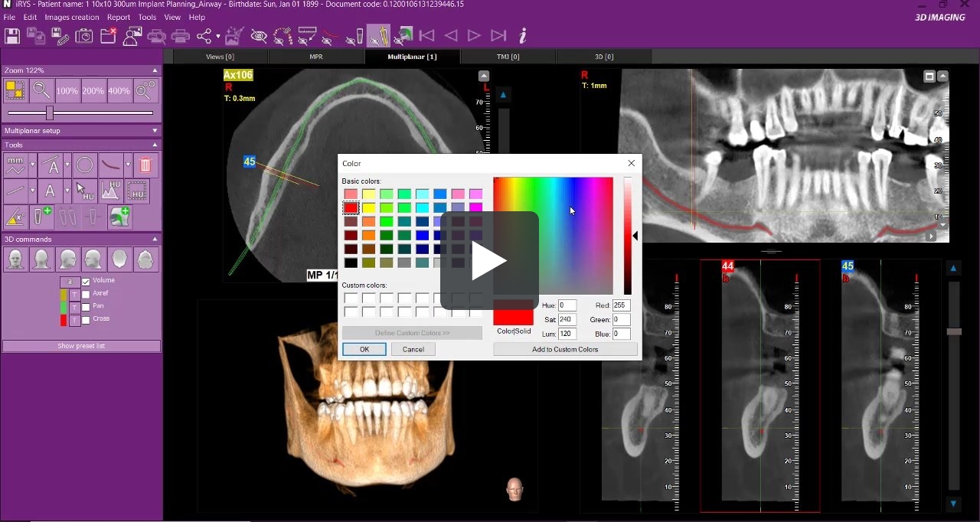Click the Print icon in the toolbar
The image size is (980, 522).
181,35
